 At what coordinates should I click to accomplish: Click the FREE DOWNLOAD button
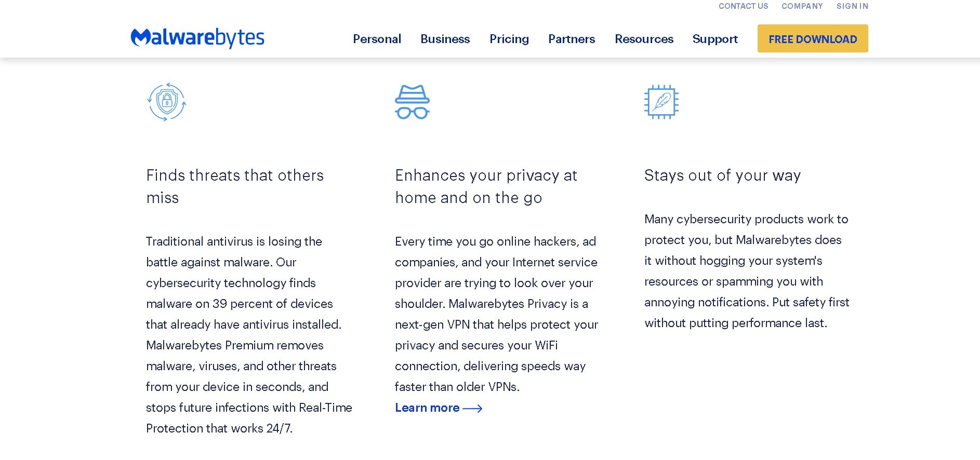coord(813,38)
